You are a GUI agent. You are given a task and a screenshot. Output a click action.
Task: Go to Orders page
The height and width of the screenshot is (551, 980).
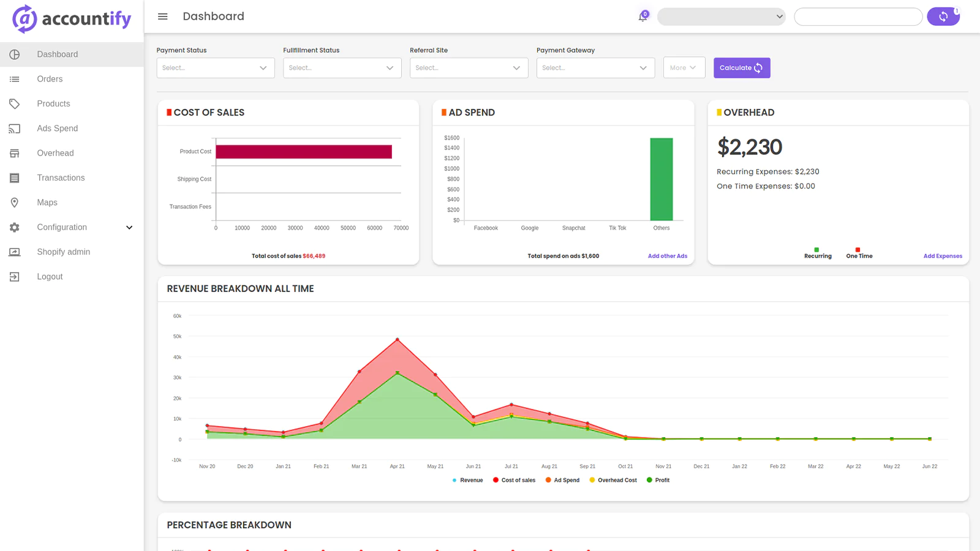pyautogui.click(x=72, y=79)
